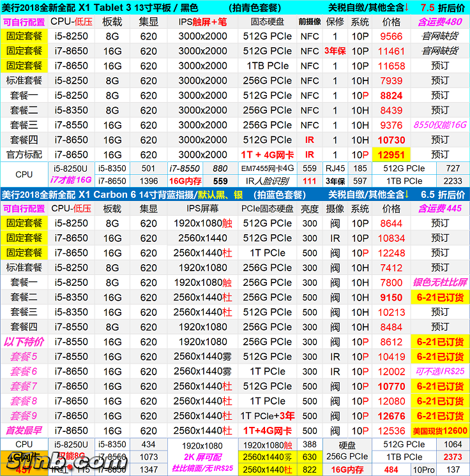Viewport: 470px width, 476px height.
Task: Click the 可不选IR$25 note
Action: pos(440,371)
